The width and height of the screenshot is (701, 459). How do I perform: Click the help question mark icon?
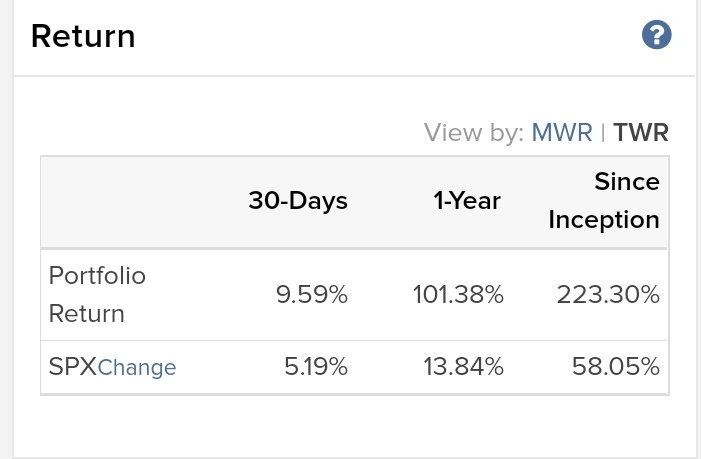[x=656, y=37]
